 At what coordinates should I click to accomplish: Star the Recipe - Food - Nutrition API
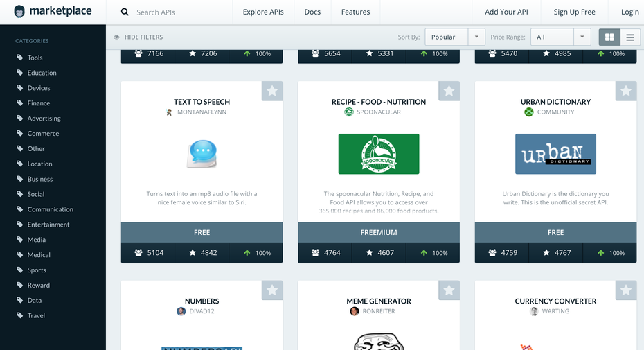click(449, 91)
